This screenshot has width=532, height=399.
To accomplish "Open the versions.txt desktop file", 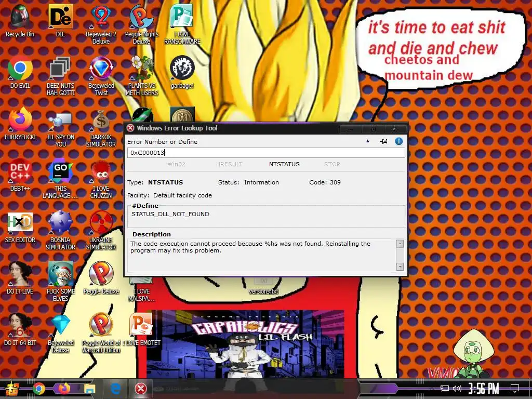I will point(263,287).
